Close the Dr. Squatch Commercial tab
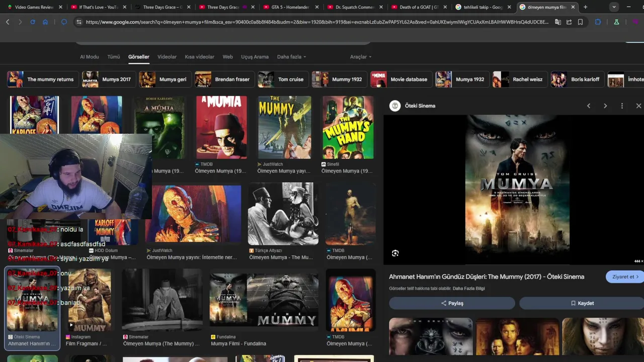Image resolution: width=644 pixels, height=362 pixels. 381,7
